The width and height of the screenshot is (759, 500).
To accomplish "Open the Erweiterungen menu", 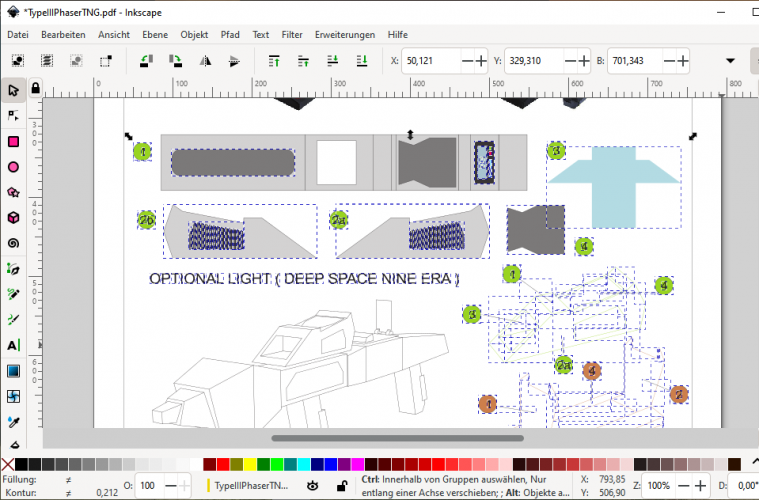I will click(345, 35).
